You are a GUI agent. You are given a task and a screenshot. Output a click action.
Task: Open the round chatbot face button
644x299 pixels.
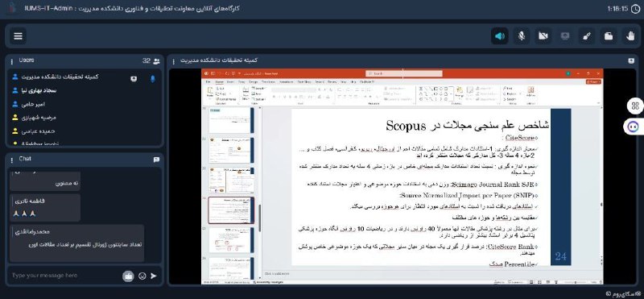click(635, 127)
